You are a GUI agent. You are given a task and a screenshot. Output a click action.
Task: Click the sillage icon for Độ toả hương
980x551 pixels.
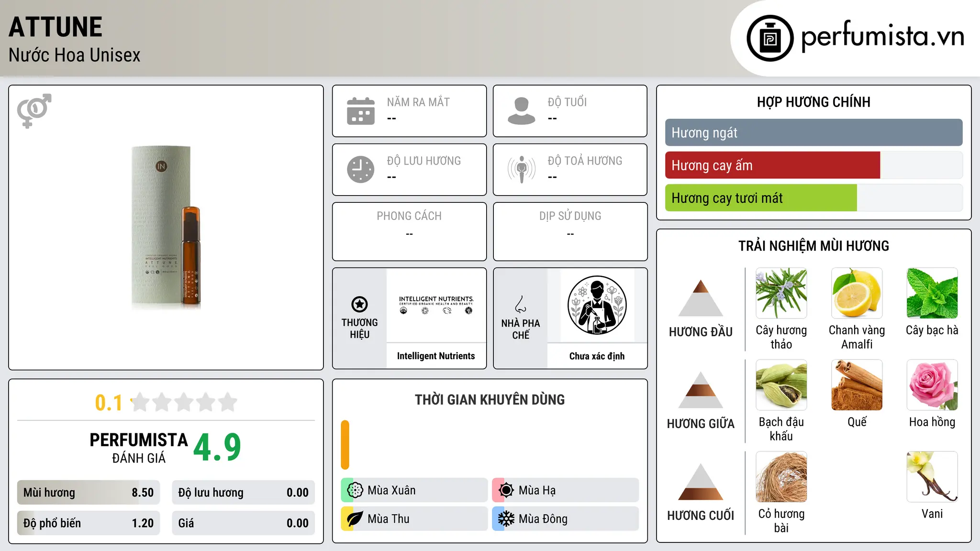point(522,169)
